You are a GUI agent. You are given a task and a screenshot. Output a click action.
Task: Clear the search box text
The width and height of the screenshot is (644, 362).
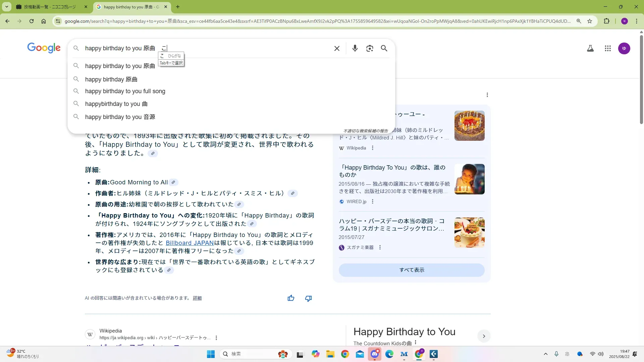[x=337, y=48]
